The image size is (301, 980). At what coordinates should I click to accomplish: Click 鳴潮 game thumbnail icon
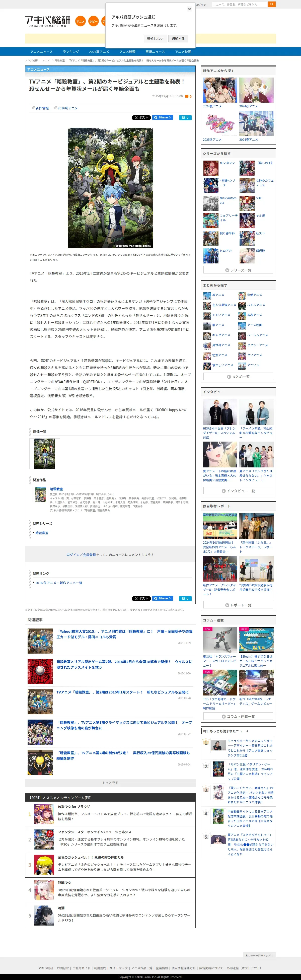pos(44,915)
